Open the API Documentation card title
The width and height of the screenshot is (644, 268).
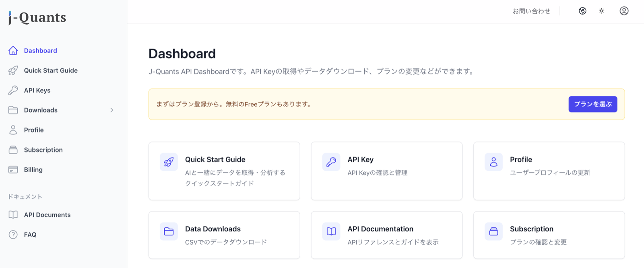pyautogui.click(x=380, y=229)
